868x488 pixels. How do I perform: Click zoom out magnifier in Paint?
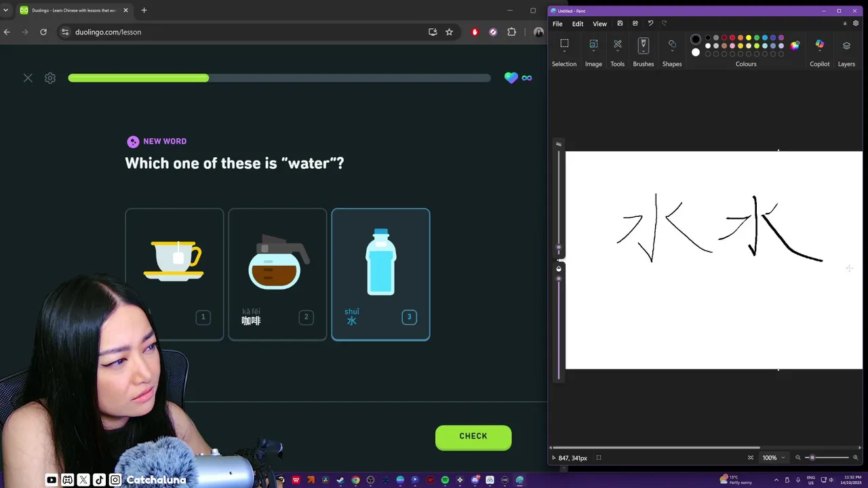[798, 457]
